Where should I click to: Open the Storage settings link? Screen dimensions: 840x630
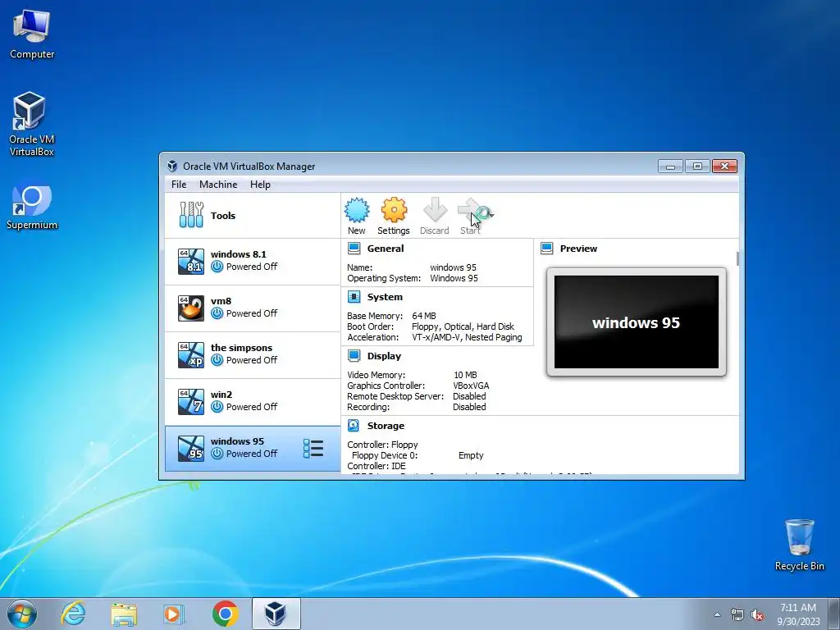pos(386,426)
